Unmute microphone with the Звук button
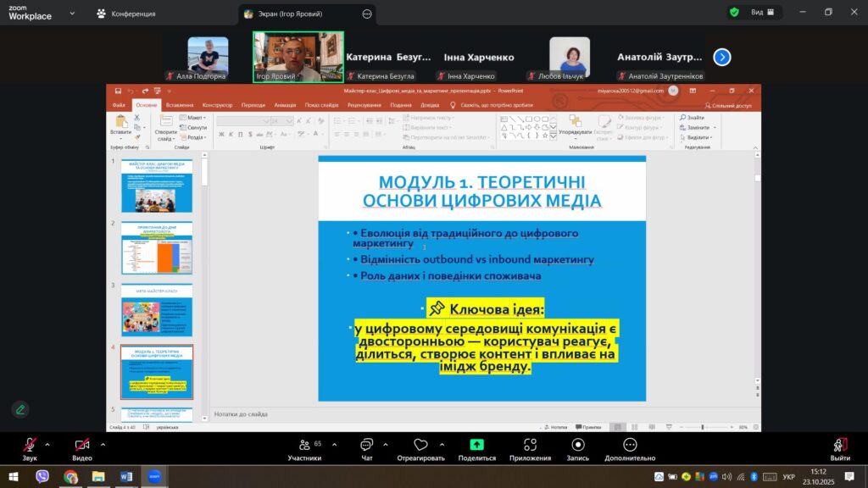This screenshot has width=868, height=488. point(30,446)
